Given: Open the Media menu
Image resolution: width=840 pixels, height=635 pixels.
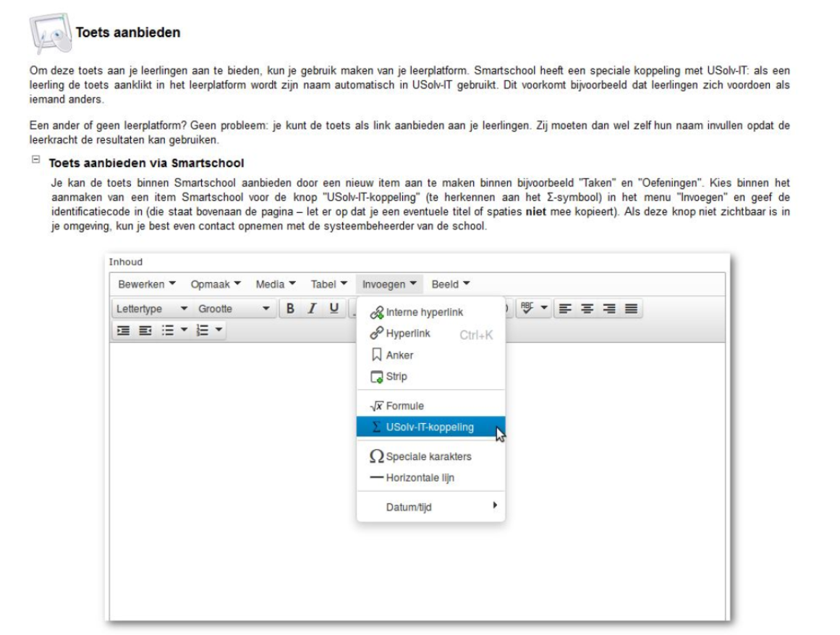Looking at the screenshot, I should [x=276, y=284].
